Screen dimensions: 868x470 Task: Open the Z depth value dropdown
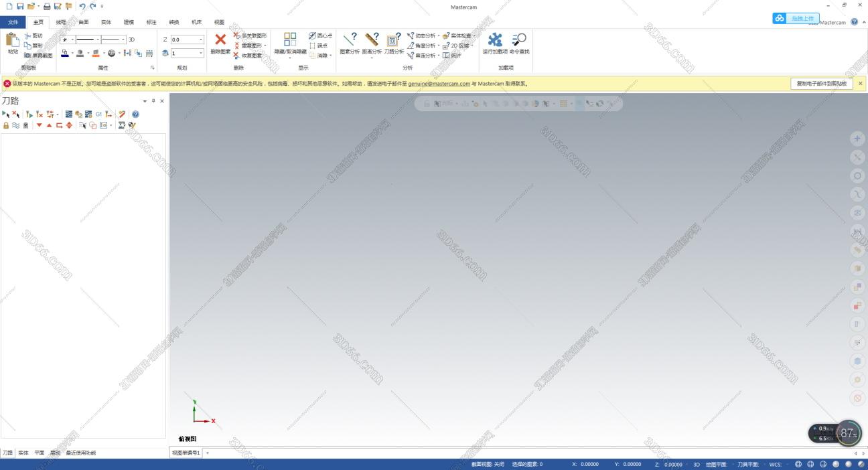(200, 40)
